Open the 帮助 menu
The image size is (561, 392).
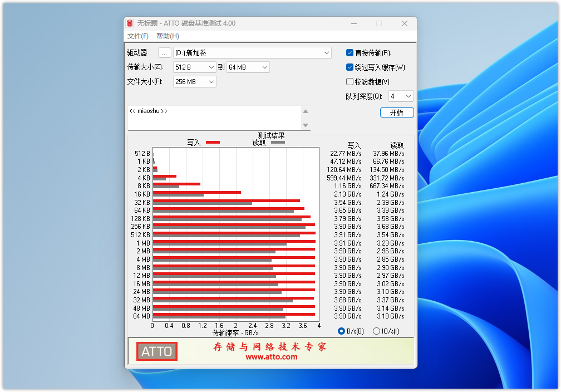click(x=168, y=36)
